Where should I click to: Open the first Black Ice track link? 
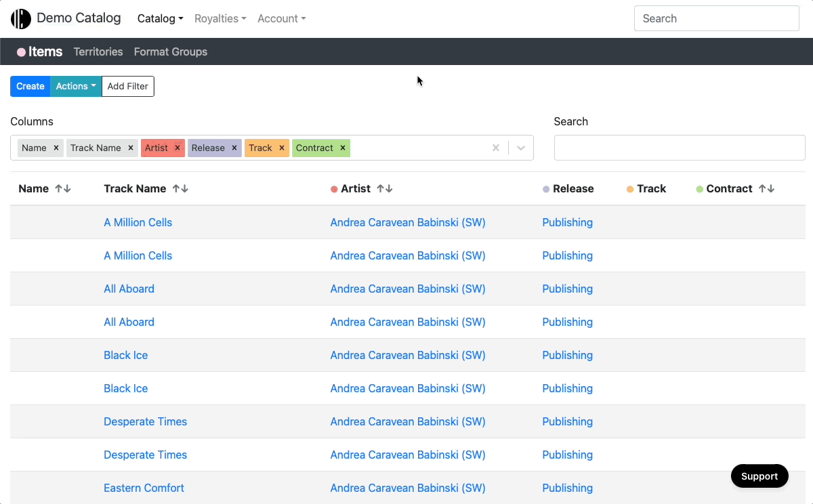click(125, 355)
